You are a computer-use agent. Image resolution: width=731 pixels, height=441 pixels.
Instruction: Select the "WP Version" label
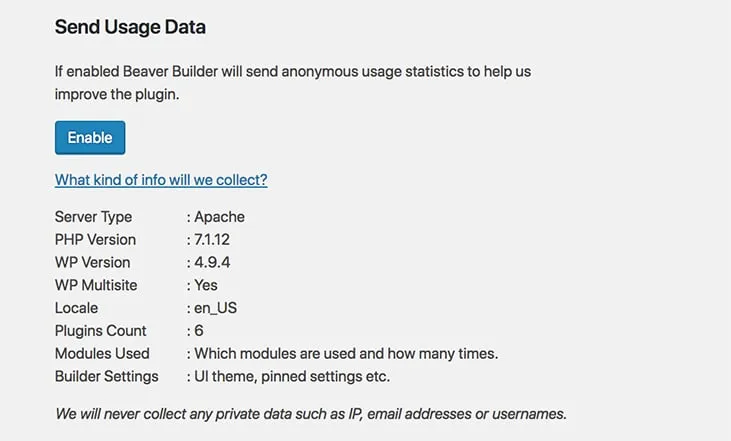[x=92, y=262]
